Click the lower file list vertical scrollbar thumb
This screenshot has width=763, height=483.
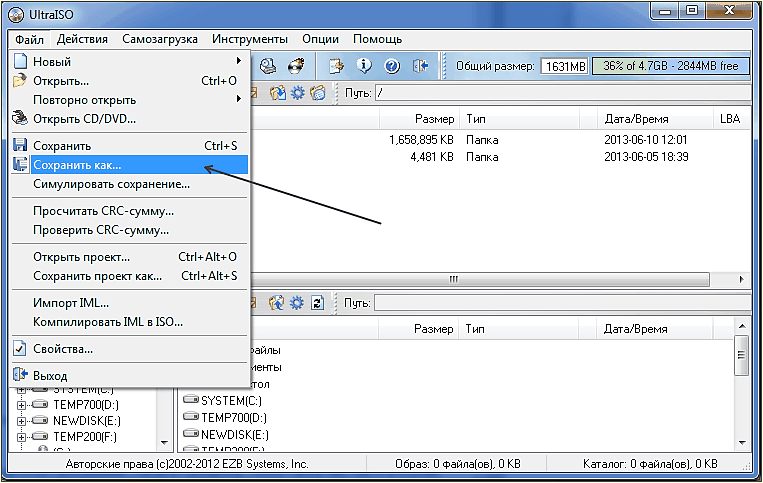741,355
